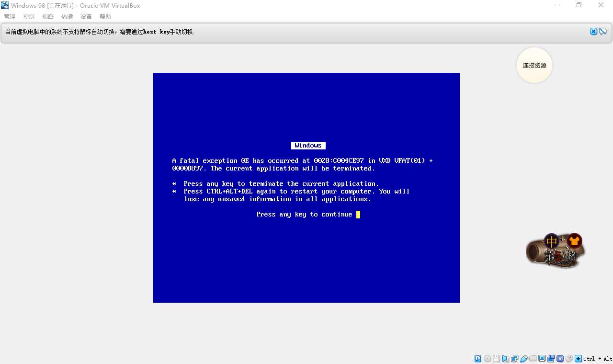Click the floppy disk status icon
The width and height of the screenshot is (613, 364).
click(x=496, y=359)
